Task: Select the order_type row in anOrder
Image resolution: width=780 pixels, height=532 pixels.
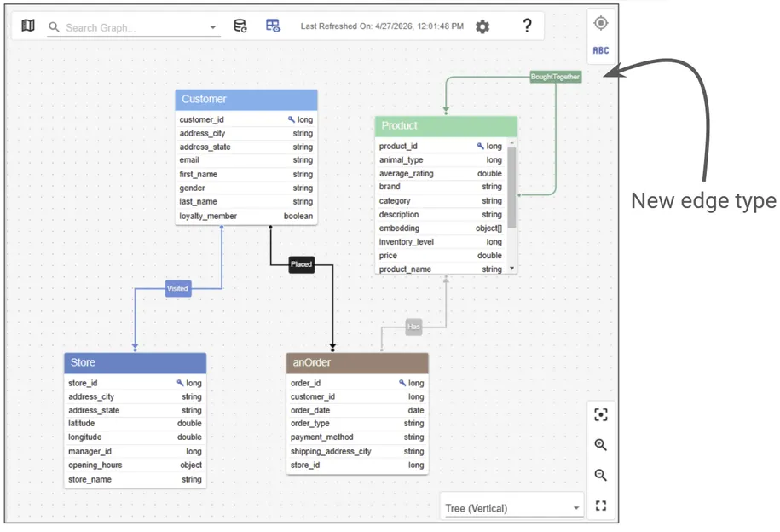Action: click(357, 424)
